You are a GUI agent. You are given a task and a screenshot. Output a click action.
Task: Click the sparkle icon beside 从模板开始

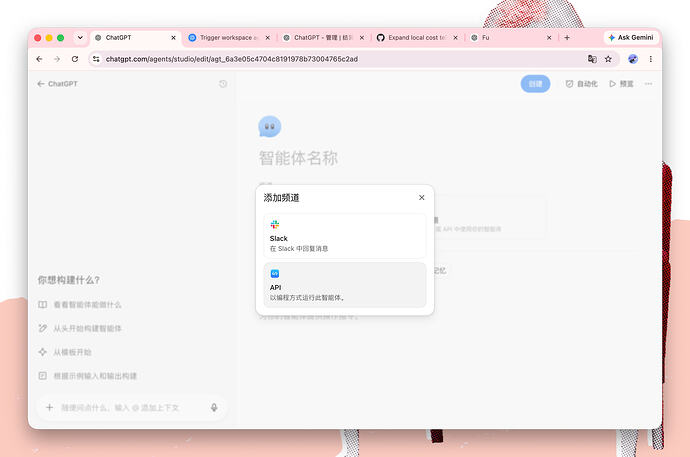[x=42, y=352]
